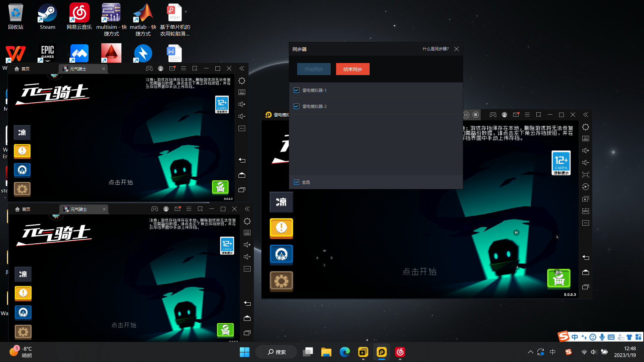Viewport: 644px width, 362px height.
Task: Open Steam desktop shortcut
Action: 47,16
